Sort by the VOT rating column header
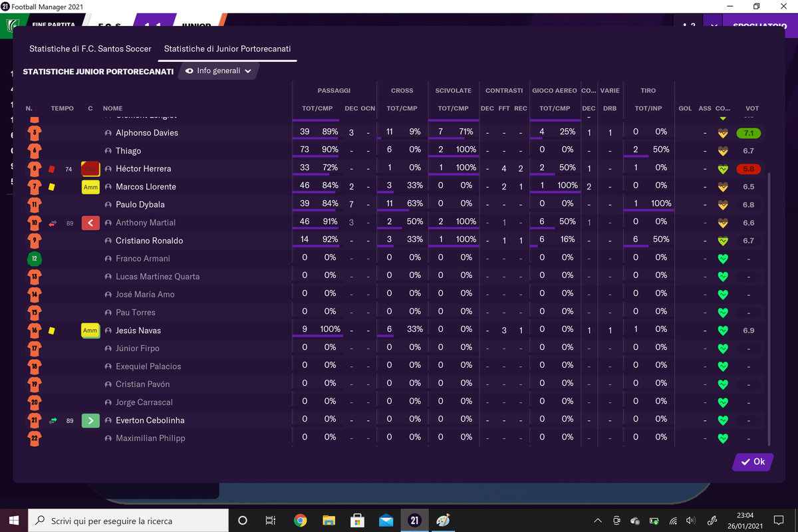Image resolution: width=798 pixels, height=532 pixels. coord(752,108)
